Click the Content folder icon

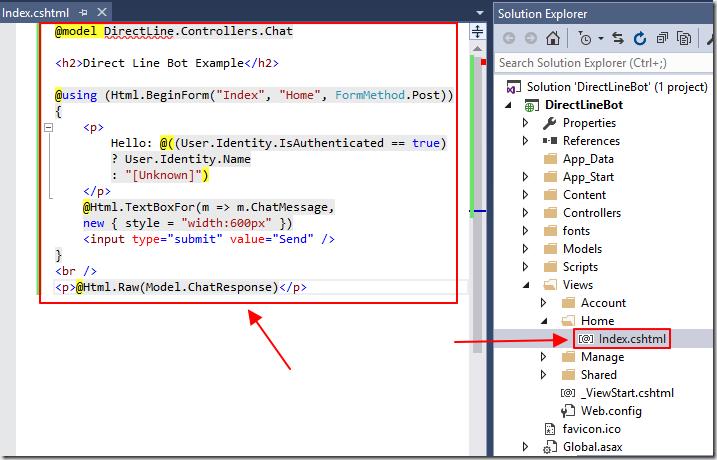[x=550, y=195]
